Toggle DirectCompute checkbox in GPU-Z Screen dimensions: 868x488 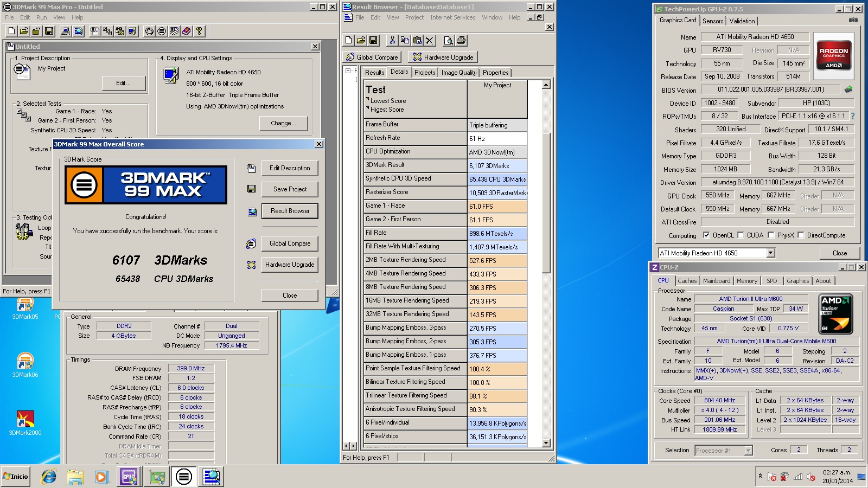(801, 235)
